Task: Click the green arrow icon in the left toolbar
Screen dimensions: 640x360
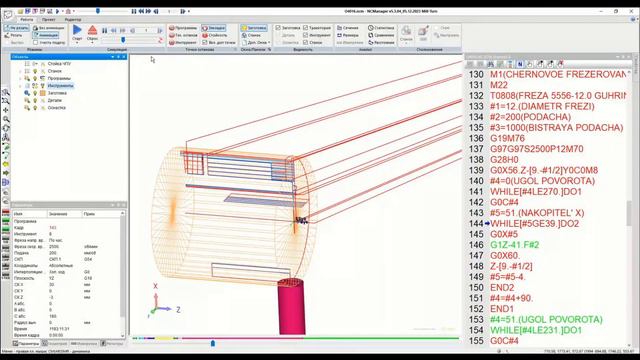Action: tap(6, 173)
